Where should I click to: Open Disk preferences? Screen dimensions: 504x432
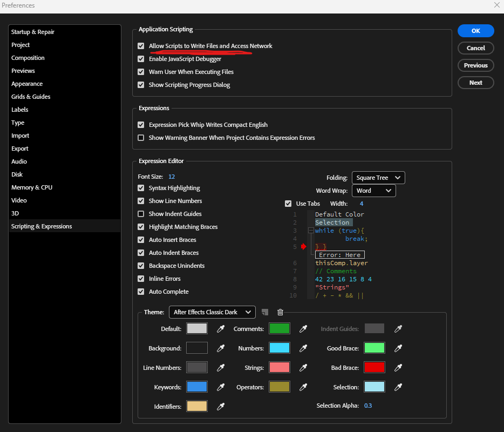[x=17, y=174]
